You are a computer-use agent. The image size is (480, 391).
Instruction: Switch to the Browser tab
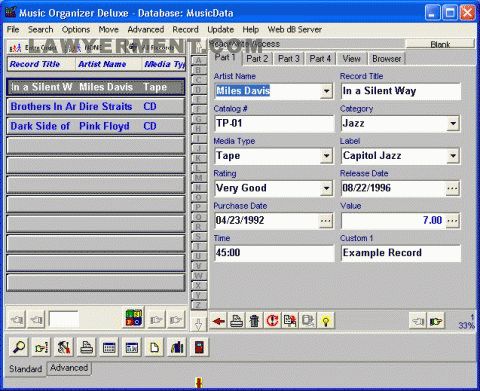coord(387,59)
